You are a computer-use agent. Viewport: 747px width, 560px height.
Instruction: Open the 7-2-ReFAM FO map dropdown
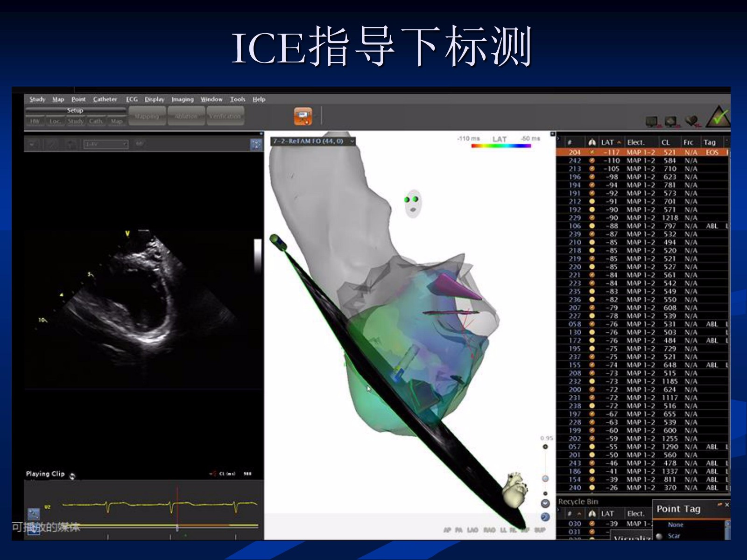click(313, 141)
